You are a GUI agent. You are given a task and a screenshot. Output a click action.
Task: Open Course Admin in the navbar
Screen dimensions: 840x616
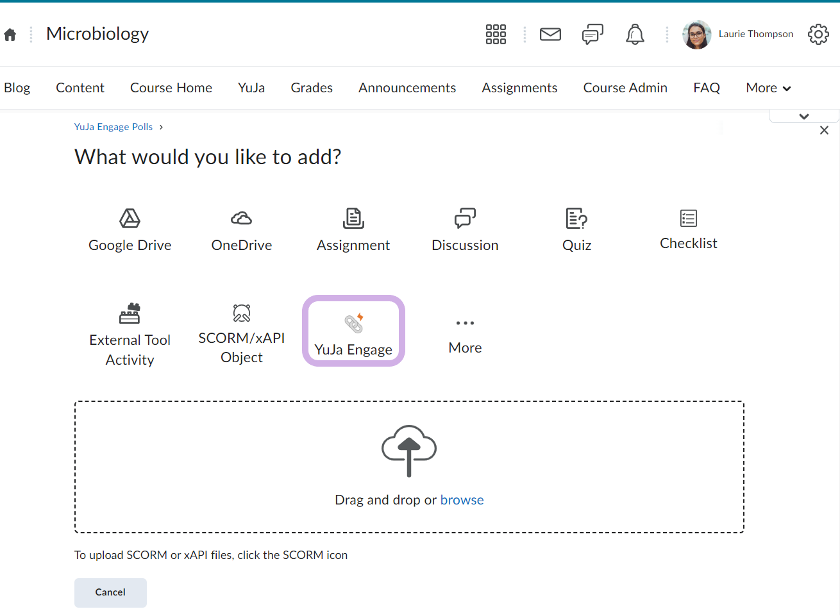(x=625, y=88)
